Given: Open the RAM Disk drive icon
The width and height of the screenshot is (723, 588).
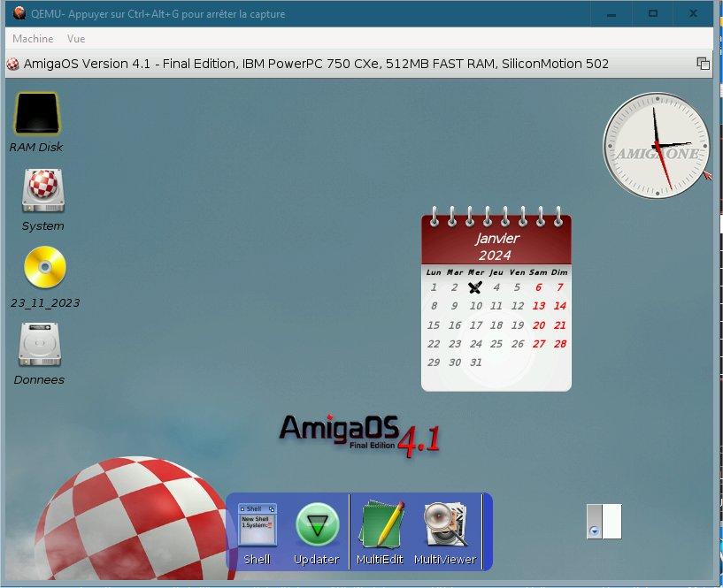Looking at the screenshot, I should [37, 113].
